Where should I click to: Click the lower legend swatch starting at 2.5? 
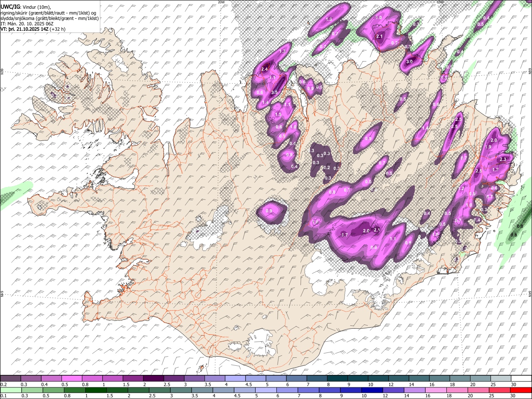(159, 390)
